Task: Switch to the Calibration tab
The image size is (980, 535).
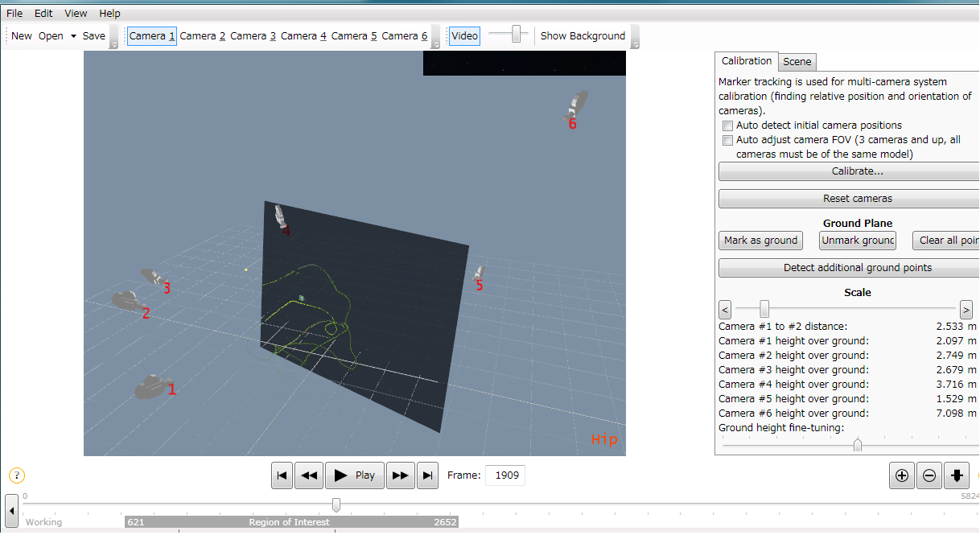Action: click(x=747, y=61)
